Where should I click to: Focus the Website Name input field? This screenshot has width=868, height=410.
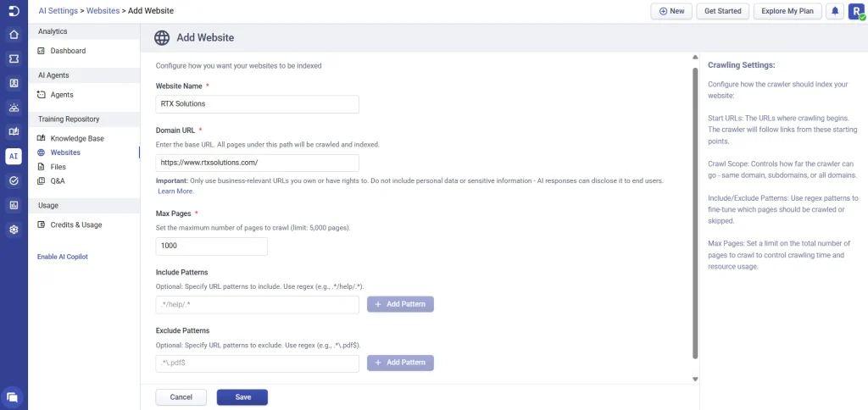(258, 104)
